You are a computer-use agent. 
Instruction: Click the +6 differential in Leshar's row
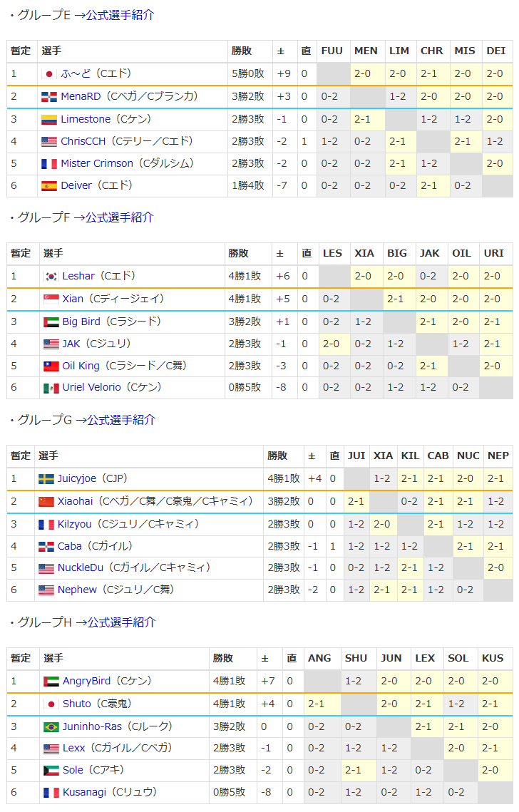(x=283, y=276)
